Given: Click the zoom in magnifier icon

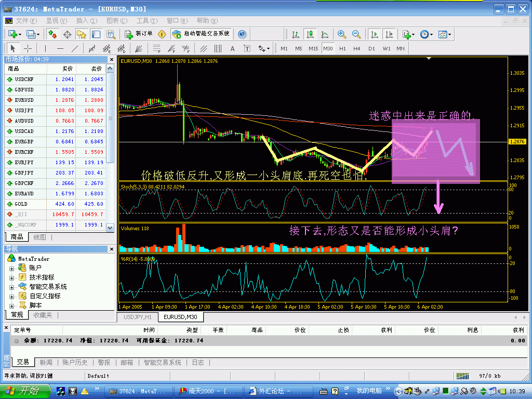Looking at the screenshot, I should [342, 34].
